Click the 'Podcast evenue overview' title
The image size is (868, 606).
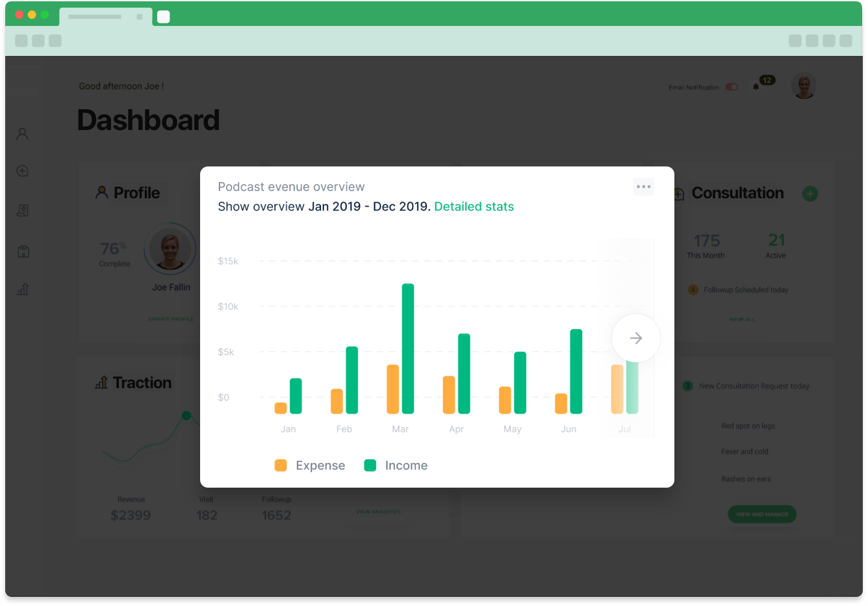291,187
